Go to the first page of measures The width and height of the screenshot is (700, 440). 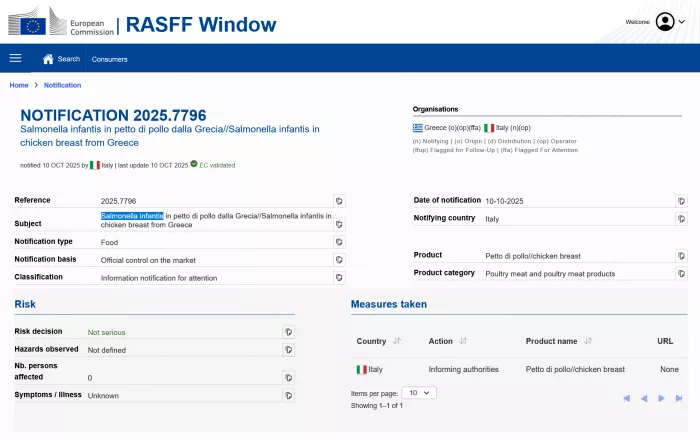[627, 398]
